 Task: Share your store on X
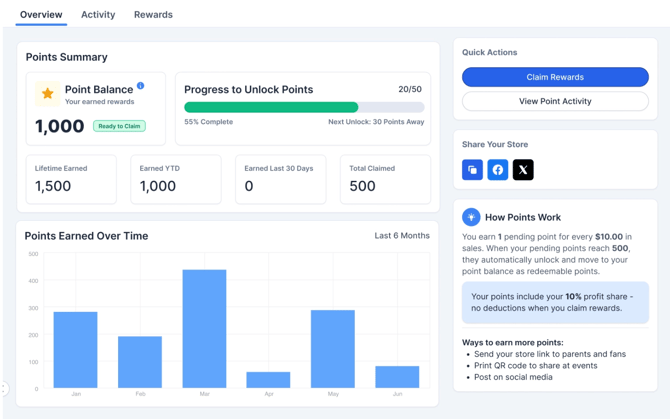(x=523, y=170)
